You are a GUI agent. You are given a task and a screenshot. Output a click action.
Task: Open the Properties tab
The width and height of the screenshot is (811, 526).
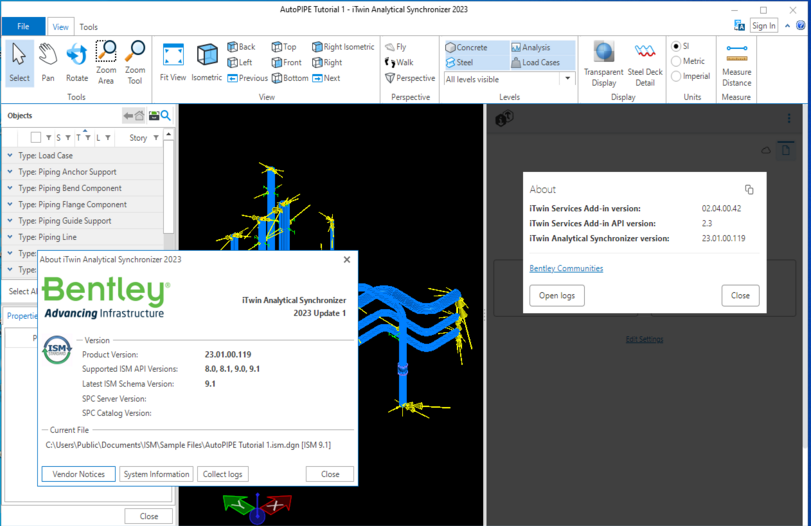point(22,315)
